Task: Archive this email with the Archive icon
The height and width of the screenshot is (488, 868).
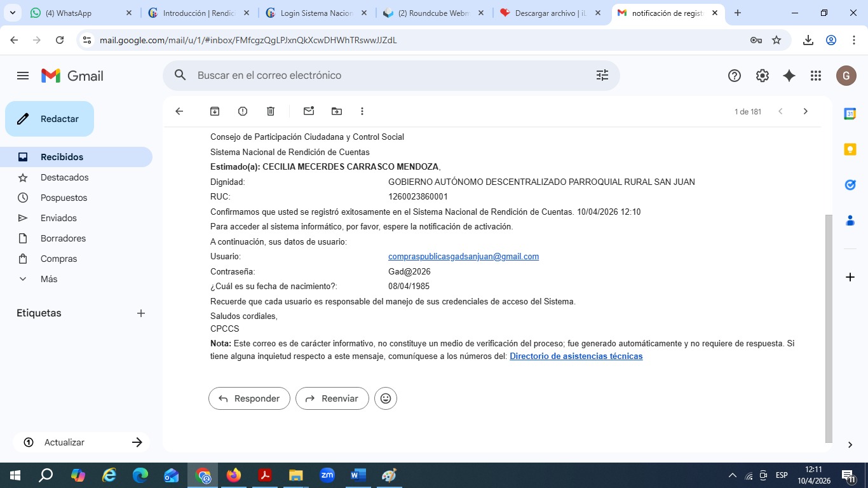Action: pyautogui.click(x=215, y=111)
